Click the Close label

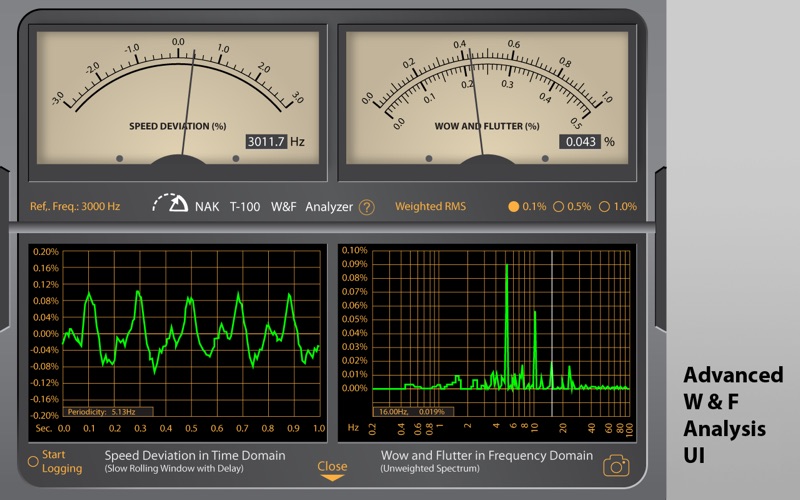point(332,466)
